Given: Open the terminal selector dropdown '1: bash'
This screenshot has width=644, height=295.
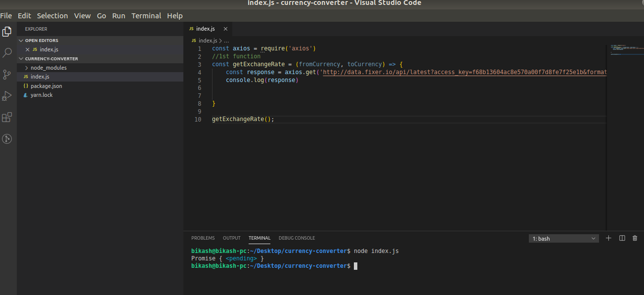Looking at the screenshot, I should 563,239.
